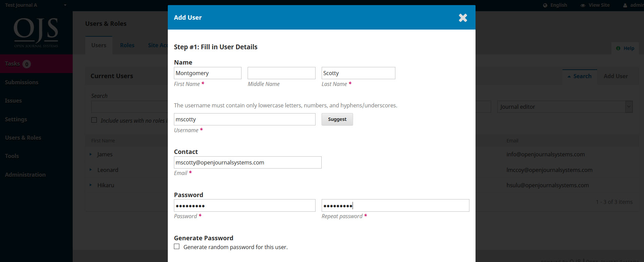Click the OJS logo
Viewport: 644px width, 262px height.
tap(36, 33)
